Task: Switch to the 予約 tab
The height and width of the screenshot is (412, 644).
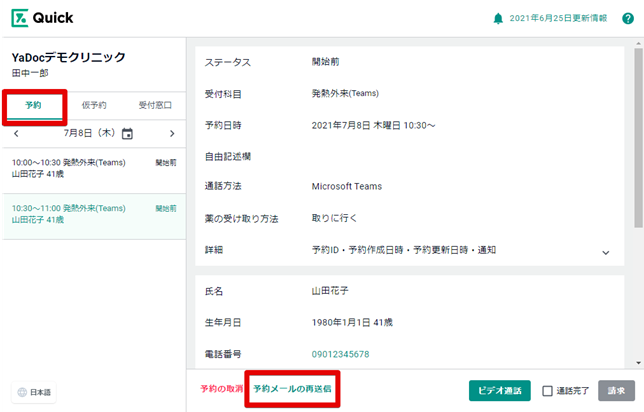Action: (34, 105)
